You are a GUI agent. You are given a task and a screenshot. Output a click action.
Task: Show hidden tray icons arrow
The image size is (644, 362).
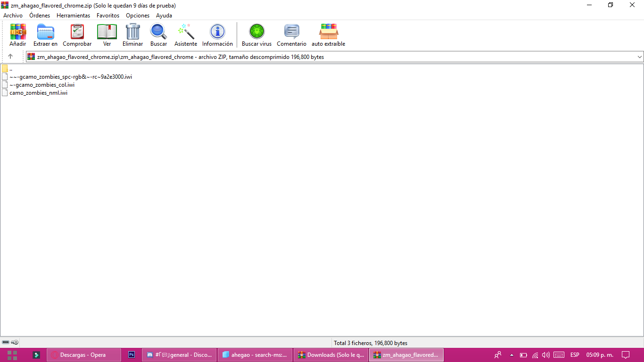pyautogui.click(x=512, y=355)
